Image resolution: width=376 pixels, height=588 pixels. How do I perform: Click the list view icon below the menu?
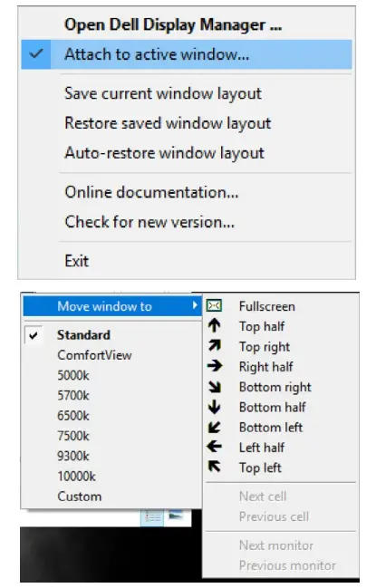[x=152, y=517]
